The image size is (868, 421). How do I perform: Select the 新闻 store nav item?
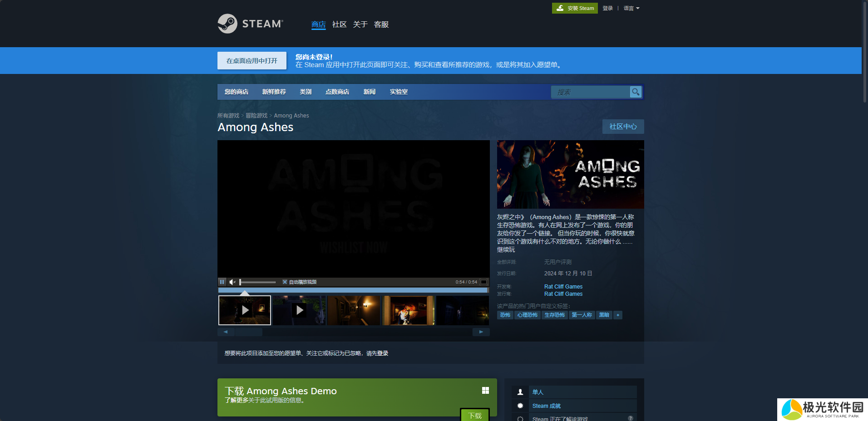coord(370,92)
